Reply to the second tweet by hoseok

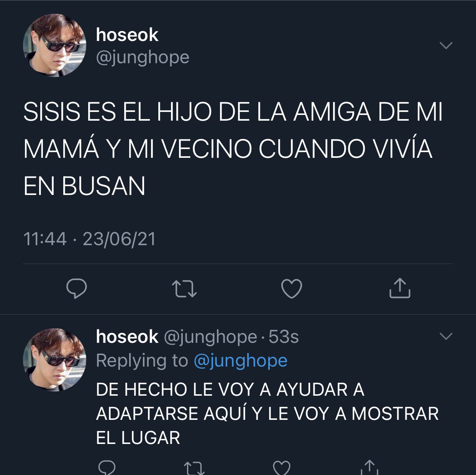(107, 467)
